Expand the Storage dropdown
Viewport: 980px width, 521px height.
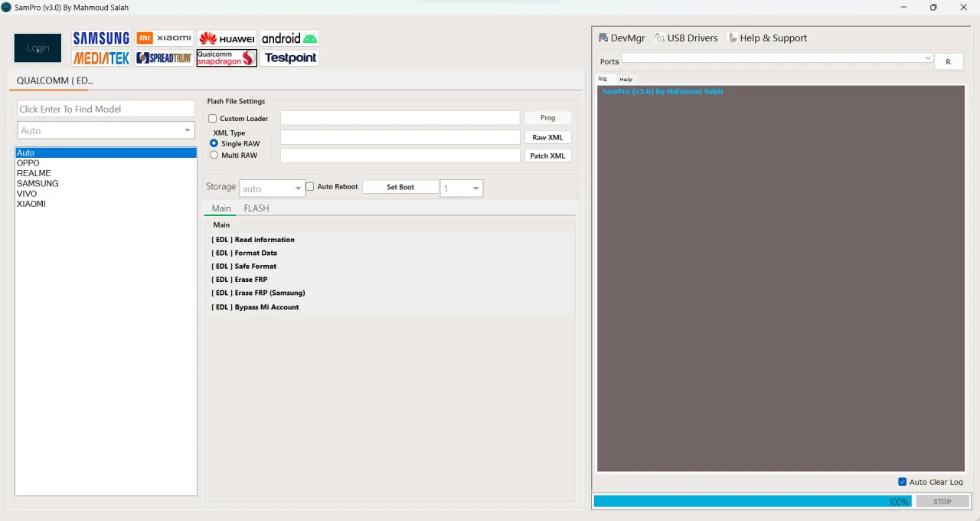point(273,188)
